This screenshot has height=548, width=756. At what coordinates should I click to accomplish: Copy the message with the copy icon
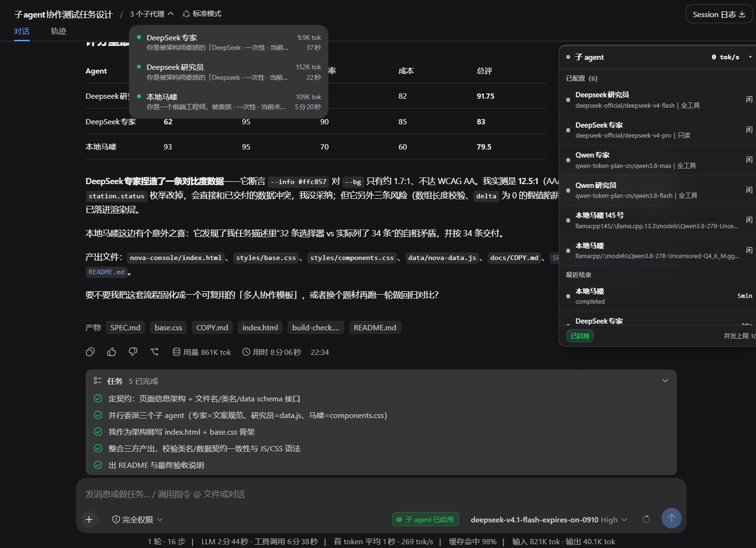pyautogui.click(x=90, y=352)
